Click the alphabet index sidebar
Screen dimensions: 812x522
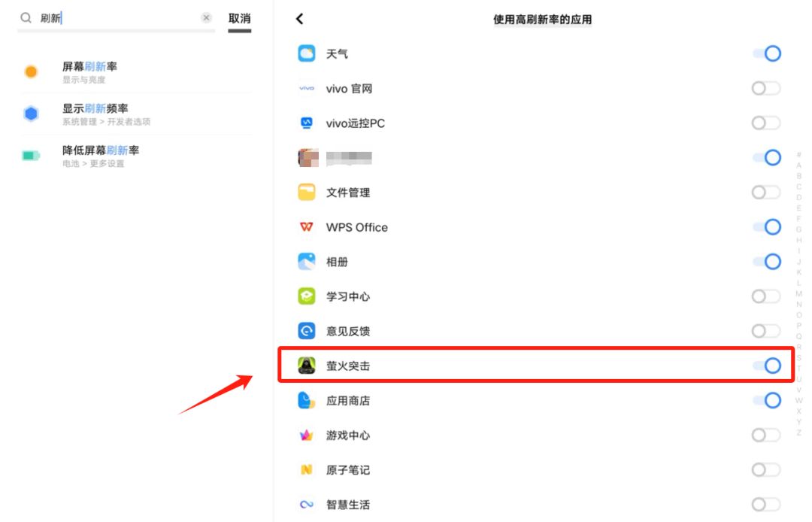799,293
